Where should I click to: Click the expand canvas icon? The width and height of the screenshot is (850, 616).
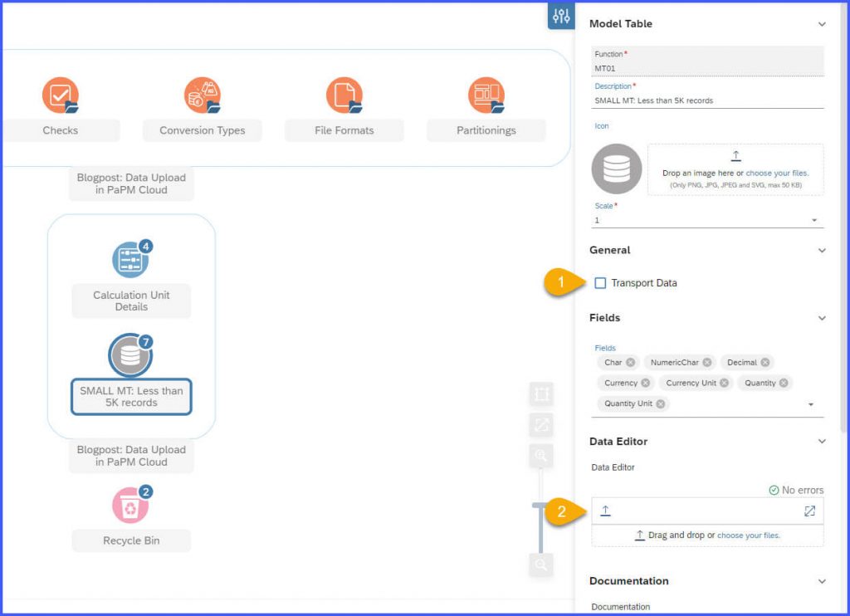(541, 424)
